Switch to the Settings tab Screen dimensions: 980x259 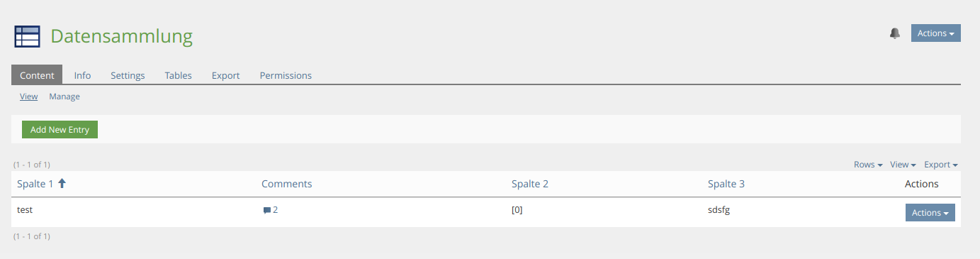pos(128,75)
